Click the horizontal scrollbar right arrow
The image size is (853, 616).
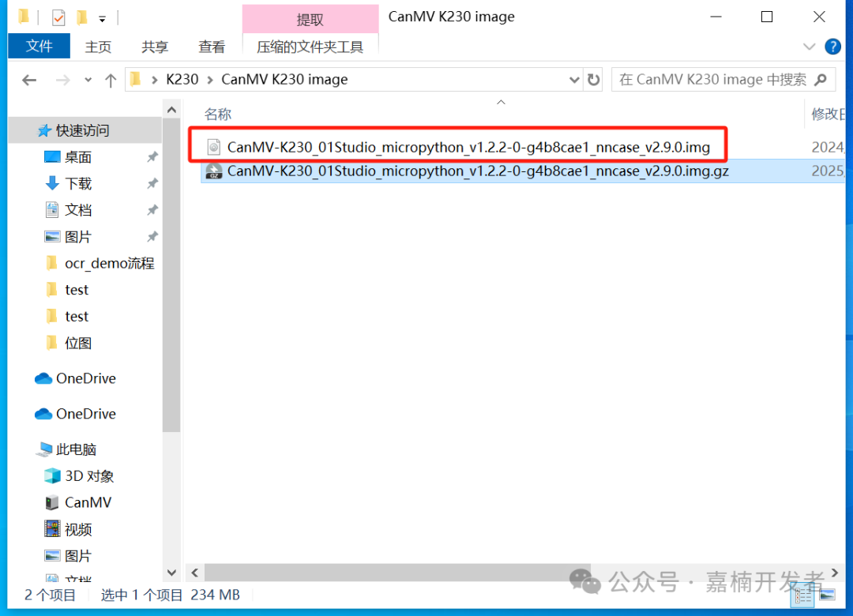(x=835, y=573)
